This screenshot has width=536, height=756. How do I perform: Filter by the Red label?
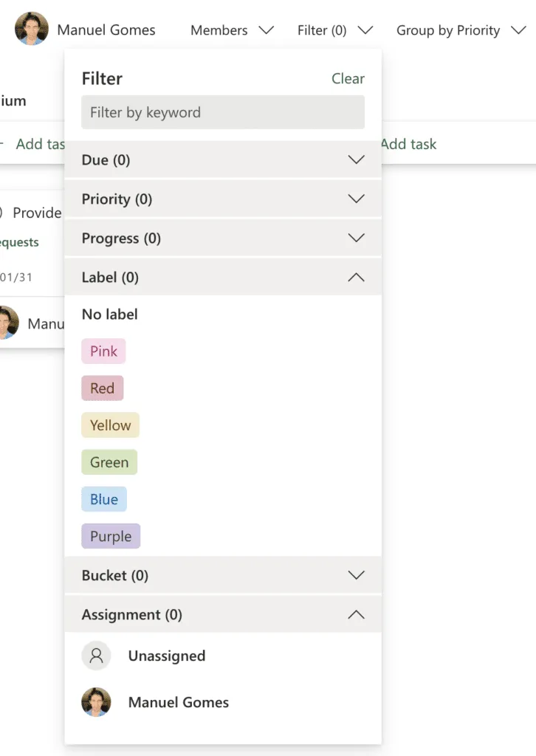pyautogui.click(x=103, y=388)
